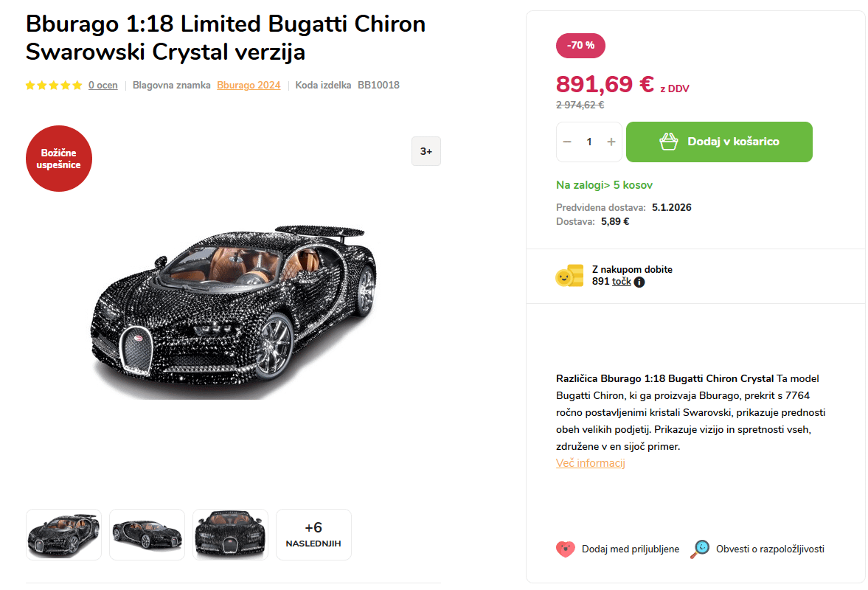Screen dimensions: 868x590
Task: Expand description via Več informacij link
Action: pos(591,463)
